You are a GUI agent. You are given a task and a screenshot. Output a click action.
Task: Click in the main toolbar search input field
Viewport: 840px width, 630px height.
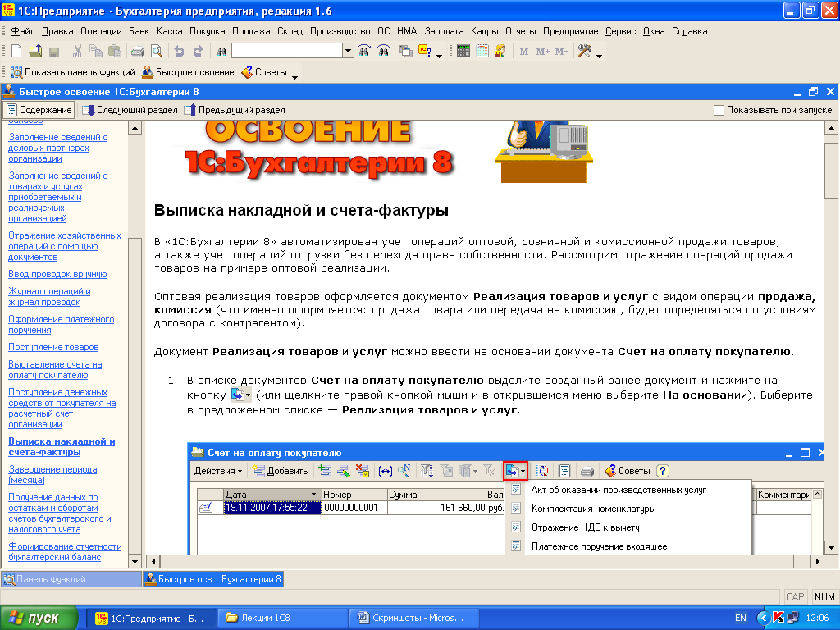(x=287, y=51)
